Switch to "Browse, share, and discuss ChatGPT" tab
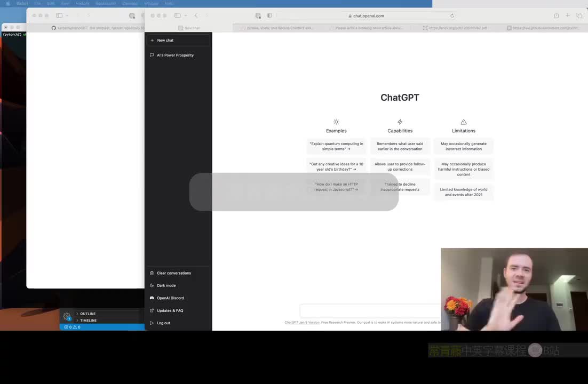The image size is (588, 384). (276, 28)
